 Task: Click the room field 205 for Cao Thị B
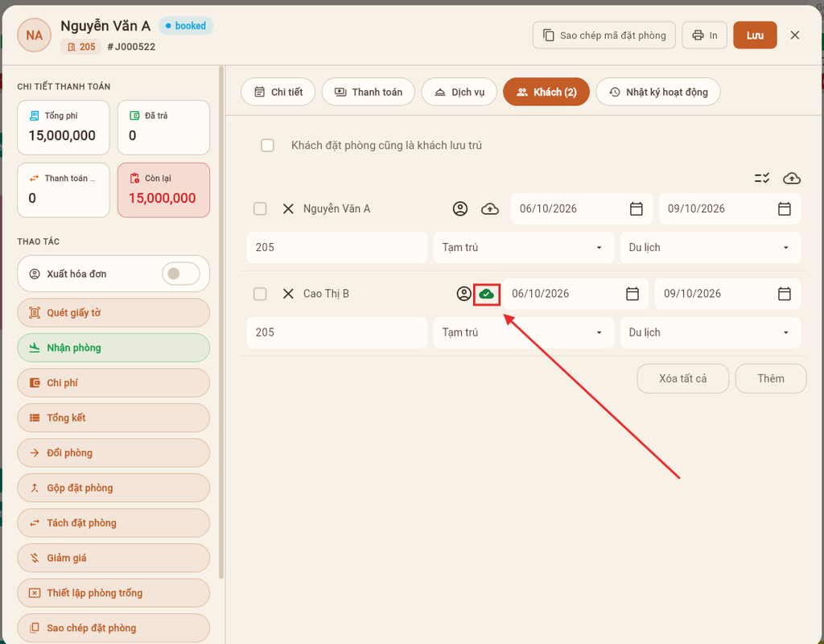click(337, 332)
